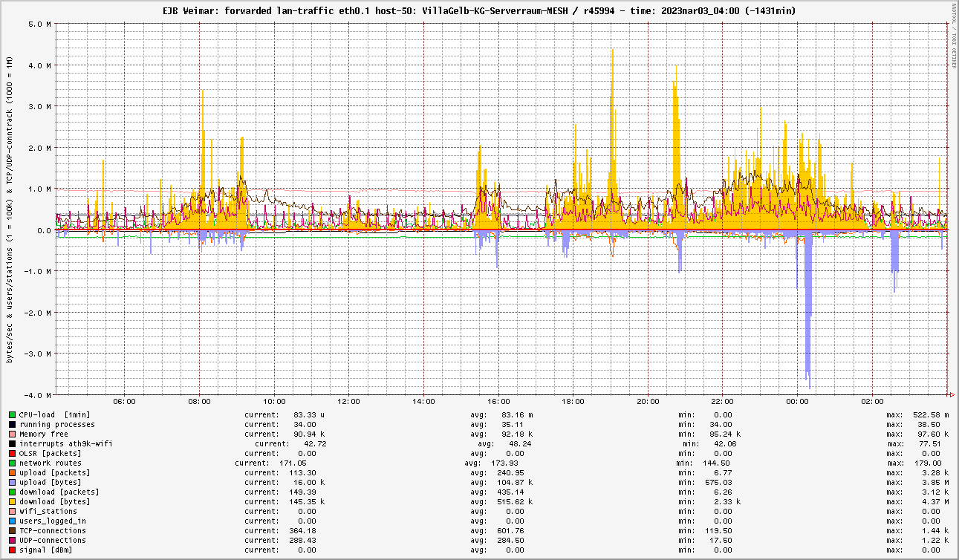Image resolution: width=959 pixels, height=560 pixels.
Task: Select the 'upload [bytes]' legend label
Action: point(51,482)
